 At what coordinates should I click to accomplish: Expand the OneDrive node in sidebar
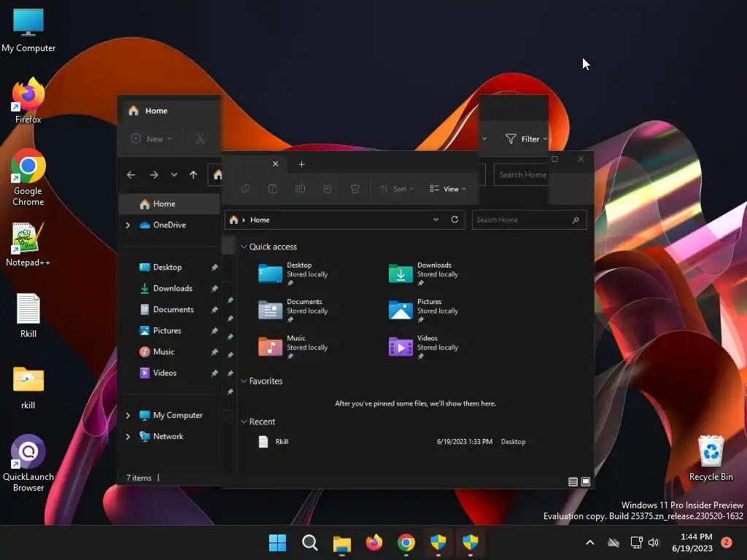click(x=128, y=225)
